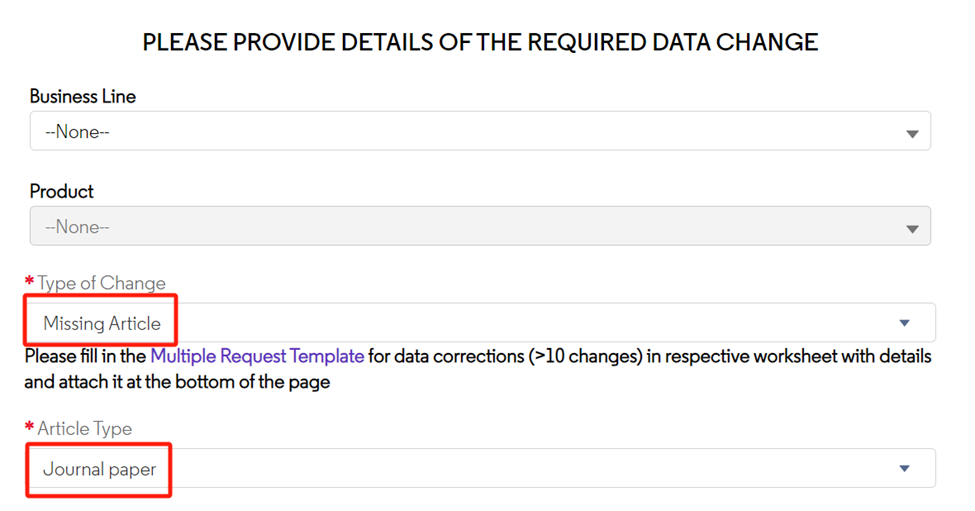Open the Multiple Request Template link
Viewport: 975px width, 511px height.
click(x=257, y=356)
